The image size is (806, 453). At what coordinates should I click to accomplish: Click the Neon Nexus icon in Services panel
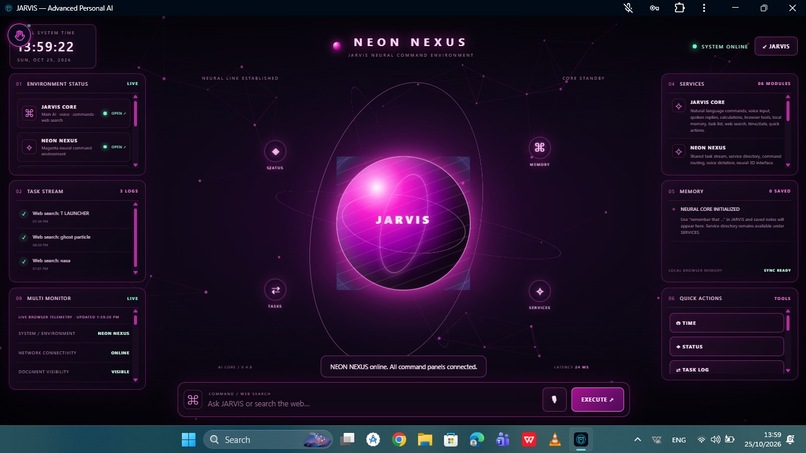[679, 152]
